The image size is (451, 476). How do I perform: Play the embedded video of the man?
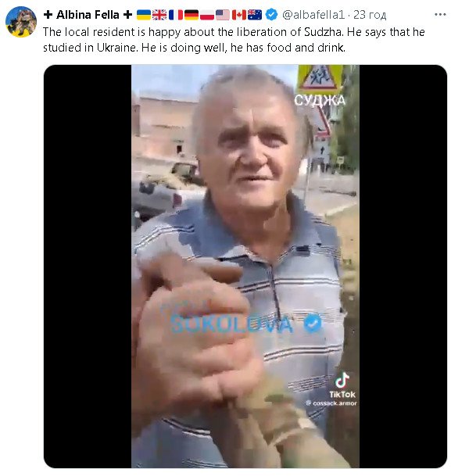(245, 267)
